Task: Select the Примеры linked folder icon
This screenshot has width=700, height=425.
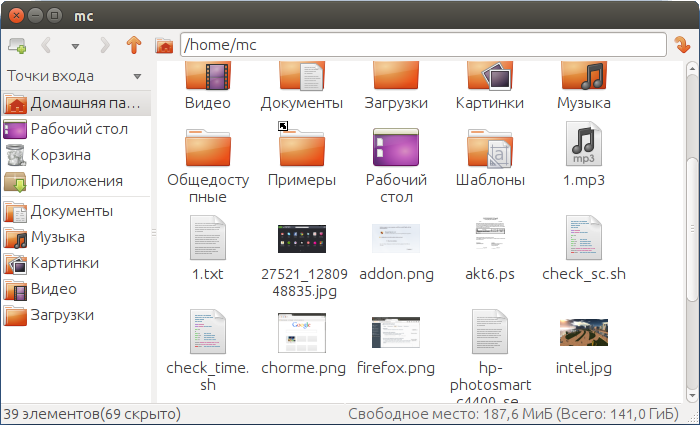Action: [302, 145]
